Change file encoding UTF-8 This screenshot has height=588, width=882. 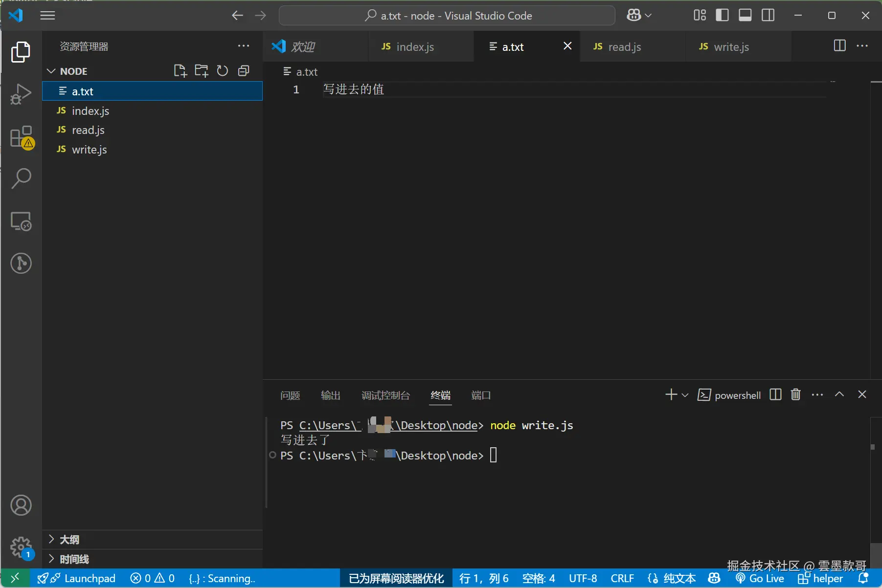point(583,578)
